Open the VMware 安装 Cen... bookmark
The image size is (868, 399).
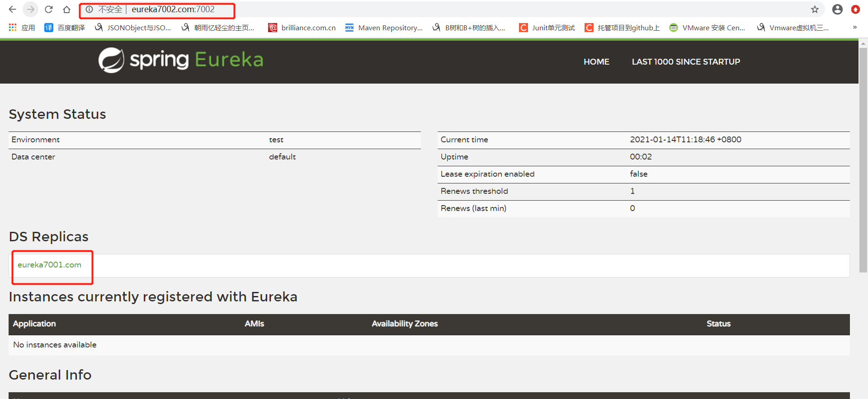707,28
